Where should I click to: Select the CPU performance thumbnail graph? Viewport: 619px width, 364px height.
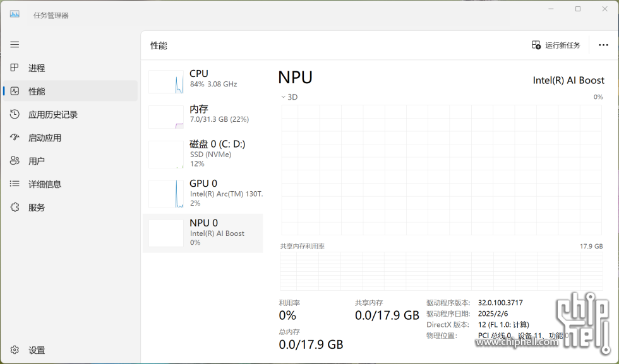click(x=165, y=82)
